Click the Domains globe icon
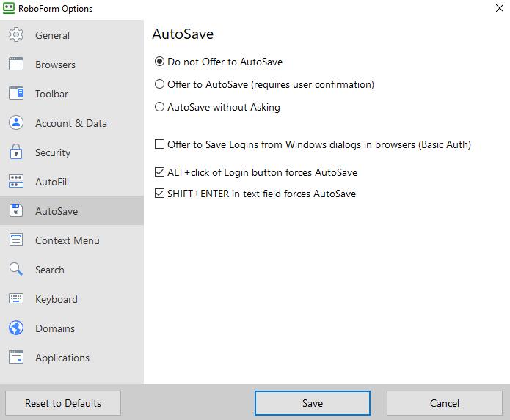 (x=16, y=328)
